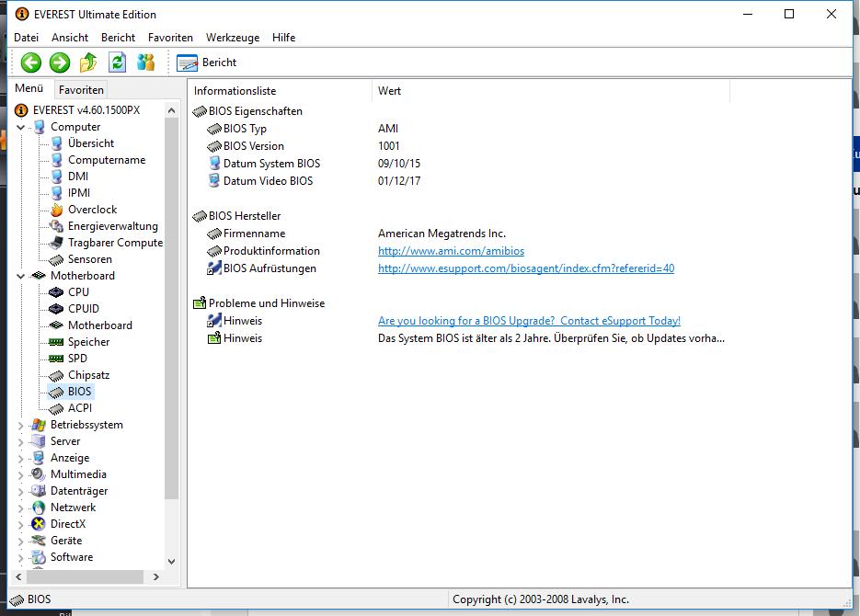Click the users group toolbar icon
860x616 pixels.
146,63
